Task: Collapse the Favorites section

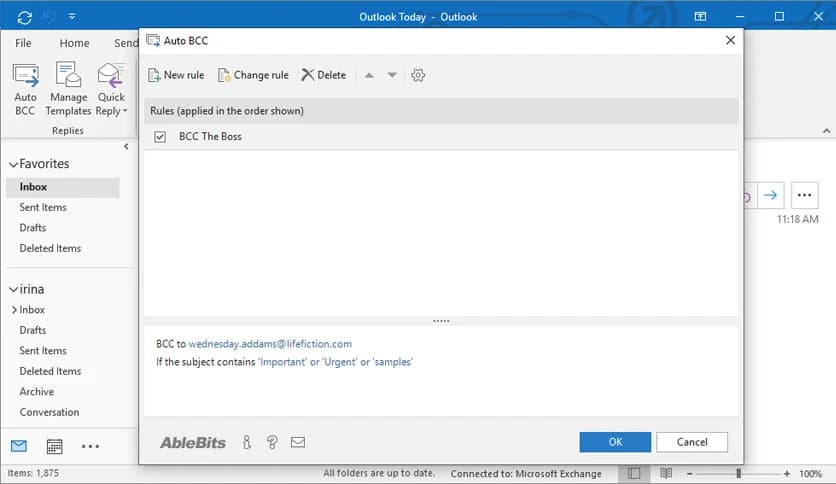Action: coord(13,165)
